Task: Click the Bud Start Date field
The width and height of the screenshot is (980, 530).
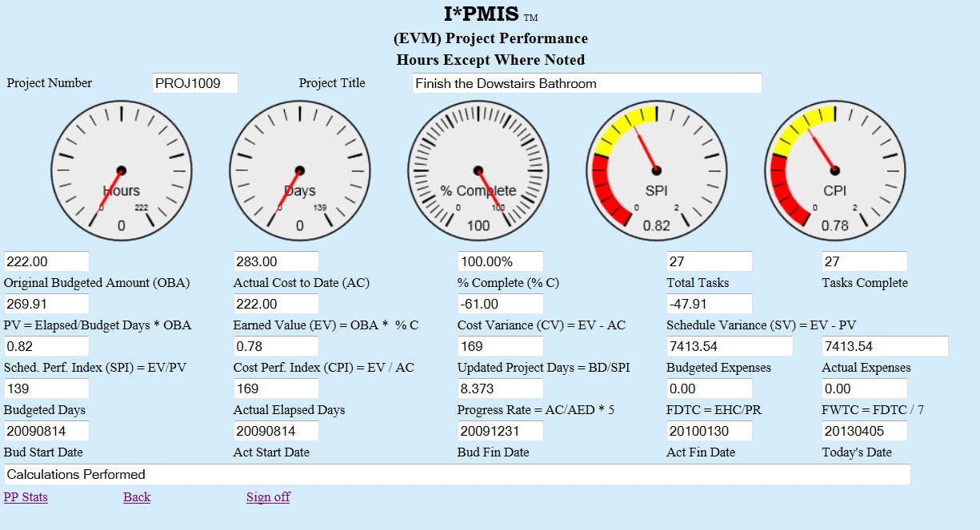Action: [x=46, y=431]
